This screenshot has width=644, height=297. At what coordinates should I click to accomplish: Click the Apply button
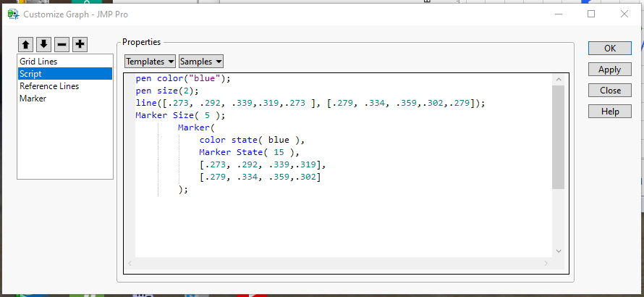point(609,70)
